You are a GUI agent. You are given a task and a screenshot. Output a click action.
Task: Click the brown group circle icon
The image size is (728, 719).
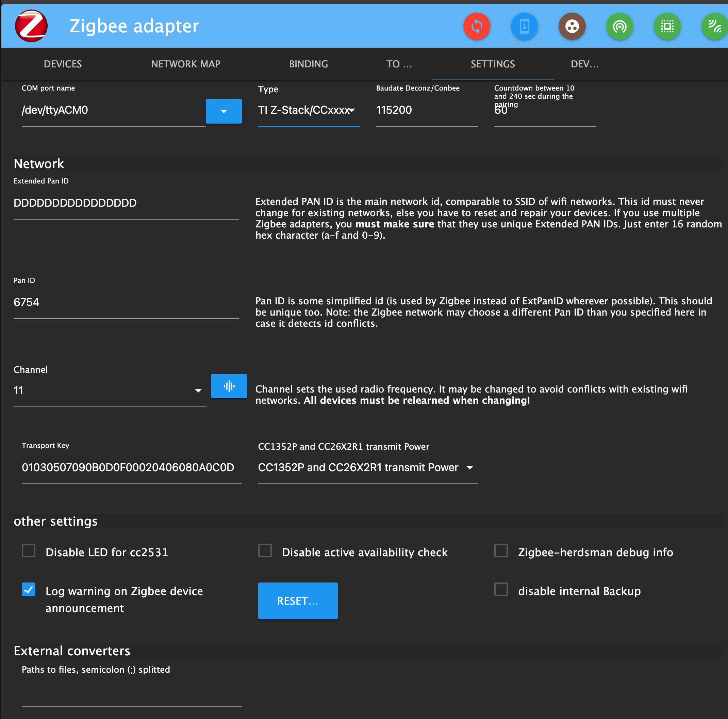[x=572, y=27]
